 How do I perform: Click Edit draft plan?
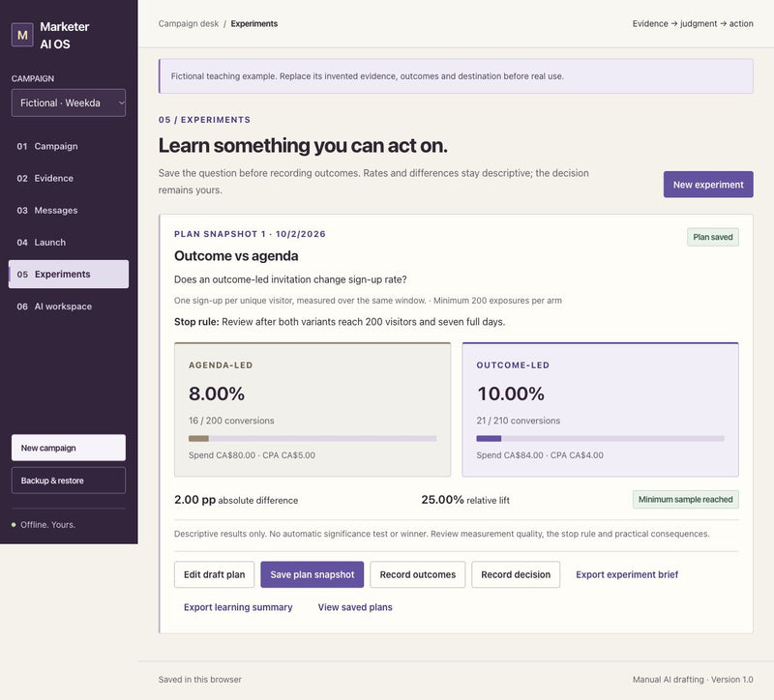pos(214,574)
